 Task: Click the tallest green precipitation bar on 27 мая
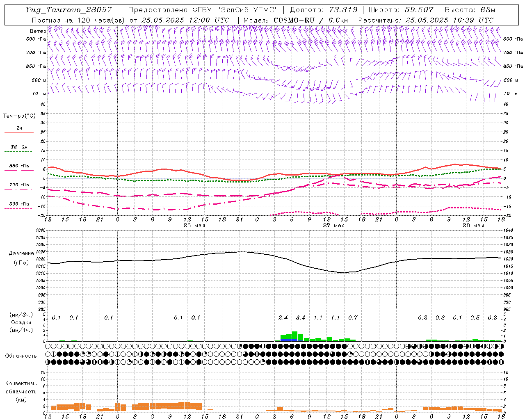click(294, 336)
